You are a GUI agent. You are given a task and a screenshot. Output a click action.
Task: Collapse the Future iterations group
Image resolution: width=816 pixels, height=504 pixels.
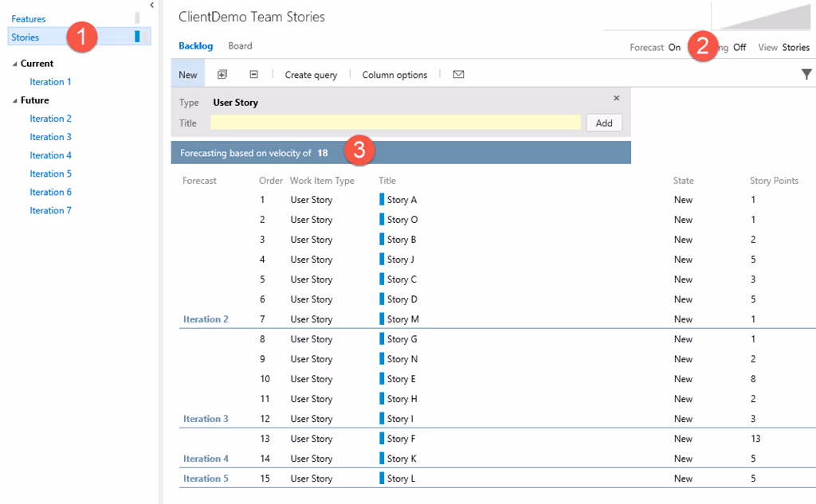click(x=14, y=101)
